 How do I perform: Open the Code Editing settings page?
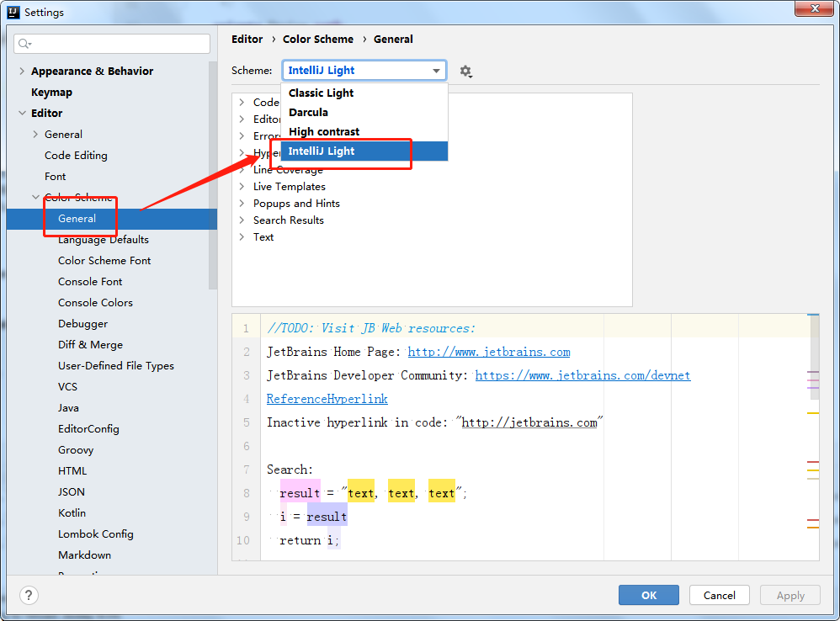click(x=76, y=155)
